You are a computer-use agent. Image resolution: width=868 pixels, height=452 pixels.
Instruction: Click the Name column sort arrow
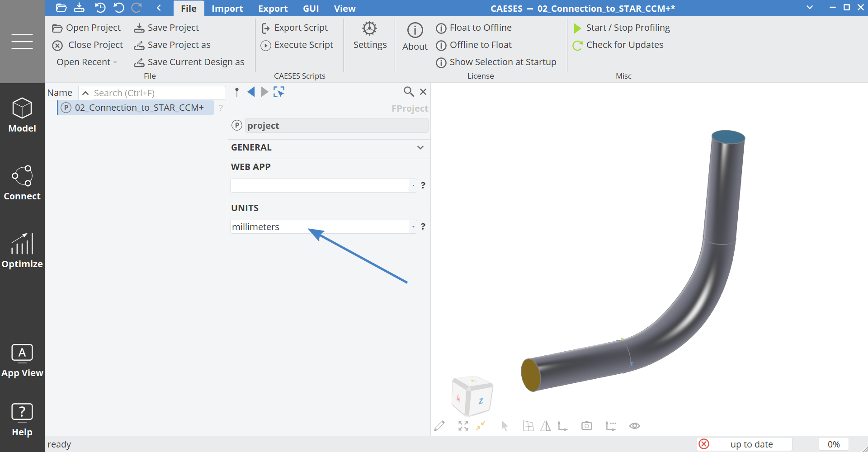[85, 93]
